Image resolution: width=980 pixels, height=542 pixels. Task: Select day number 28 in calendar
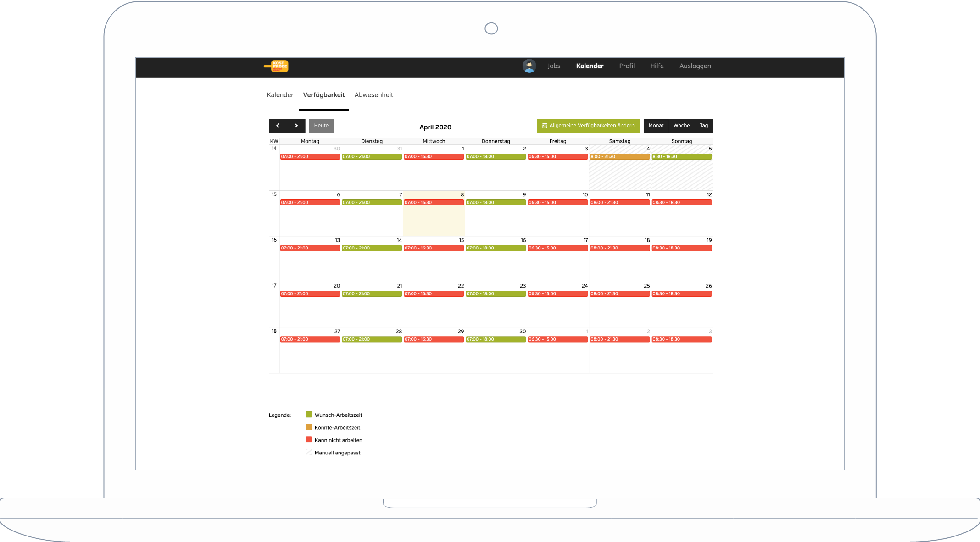point(399,332)
